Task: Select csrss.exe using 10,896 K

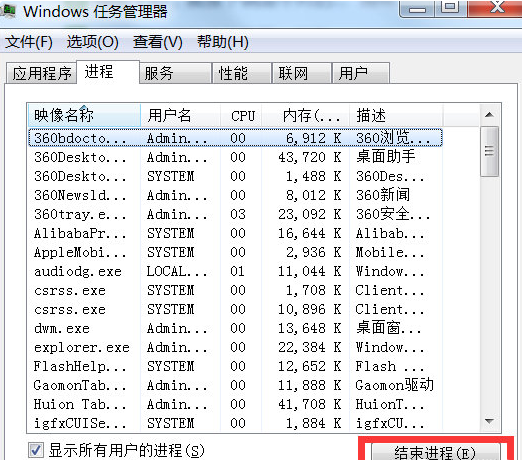Action: [x=235, y=309]
